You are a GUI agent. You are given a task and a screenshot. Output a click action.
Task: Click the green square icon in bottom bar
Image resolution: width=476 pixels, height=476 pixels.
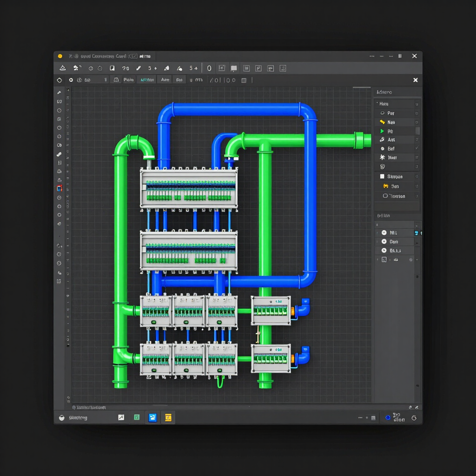point(137,417)
